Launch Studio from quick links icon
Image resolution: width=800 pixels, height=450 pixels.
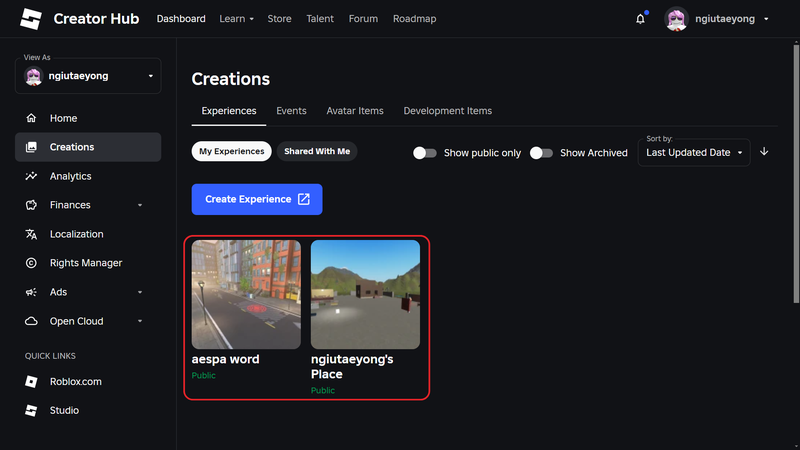[31, 411]
